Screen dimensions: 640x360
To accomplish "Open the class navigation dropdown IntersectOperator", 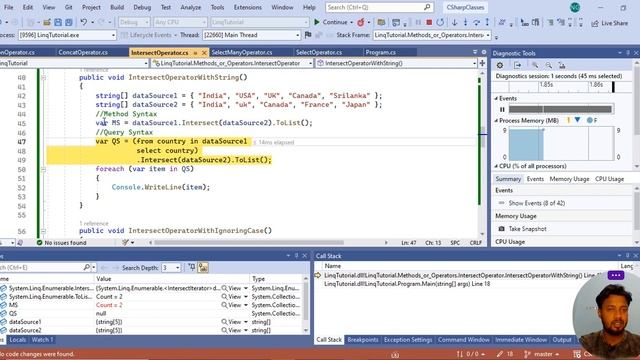I will pos(232,63).
